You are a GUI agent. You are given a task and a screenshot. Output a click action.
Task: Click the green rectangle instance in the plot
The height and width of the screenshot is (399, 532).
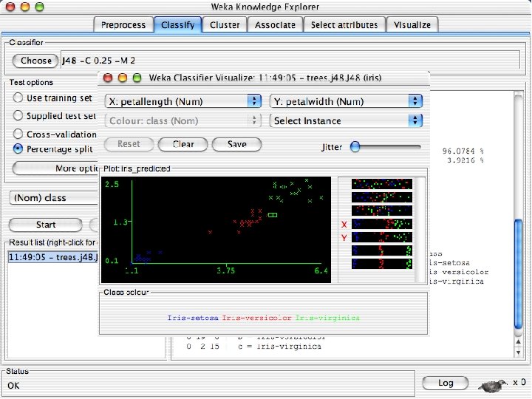coord(273,215)
